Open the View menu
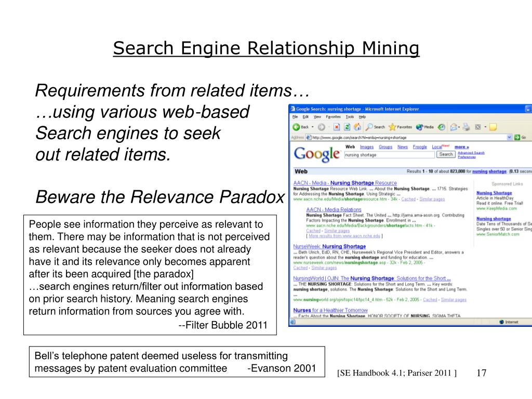532x399 pixels. (317, 117)
